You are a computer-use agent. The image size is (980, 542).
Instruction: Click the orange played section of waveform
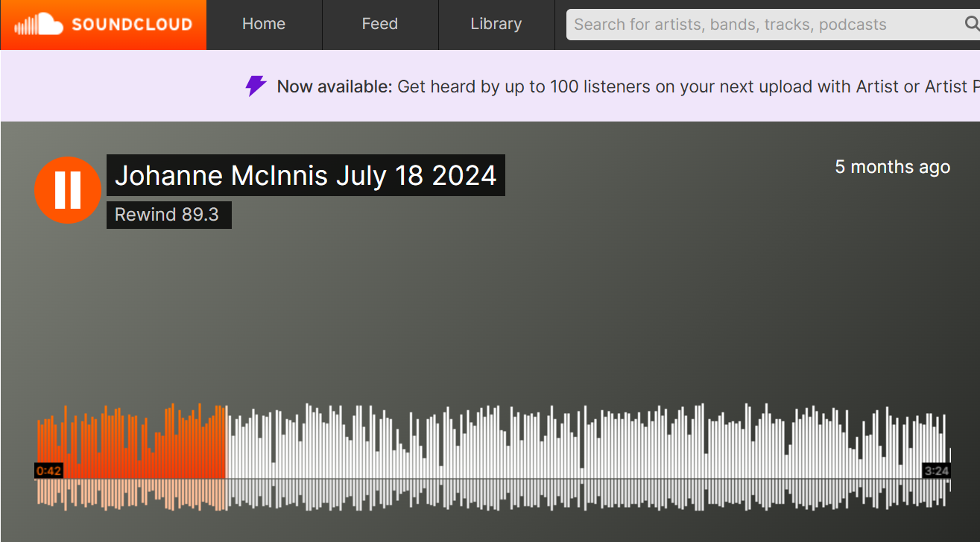point(130,444)
